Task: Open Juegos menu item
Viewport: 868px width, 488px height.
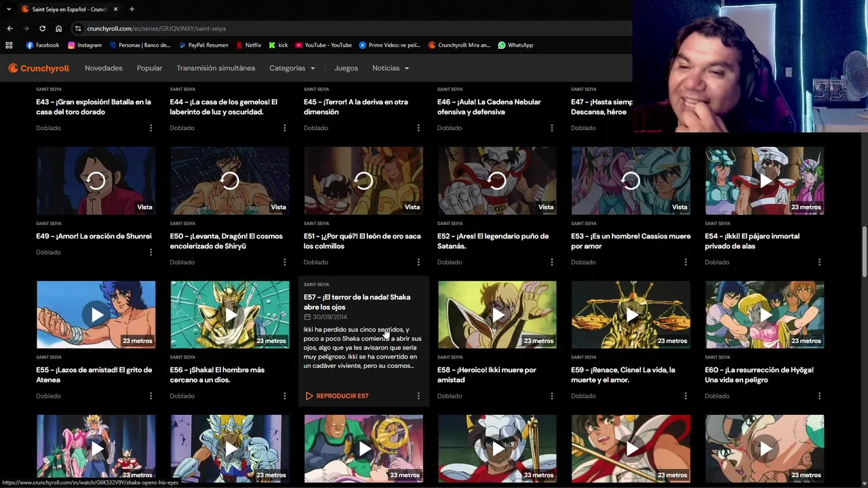Action: click(346, 68)
